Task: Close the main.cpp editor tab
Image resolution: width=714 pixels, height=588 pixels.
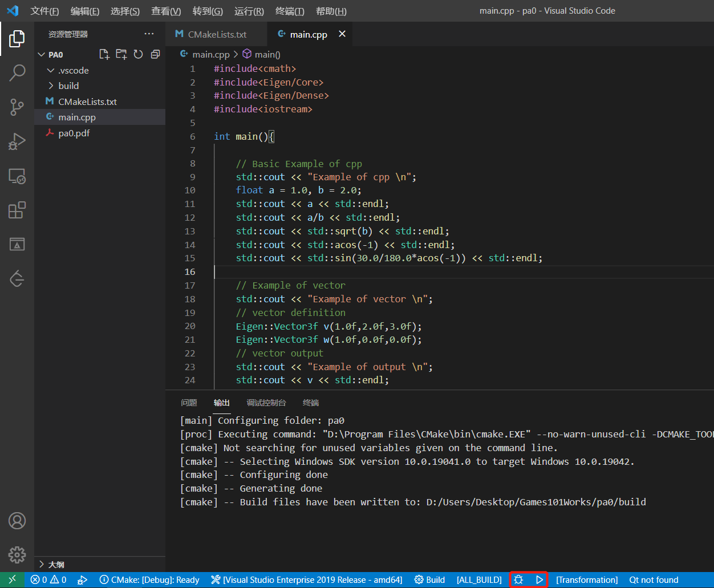Action: 342,34
